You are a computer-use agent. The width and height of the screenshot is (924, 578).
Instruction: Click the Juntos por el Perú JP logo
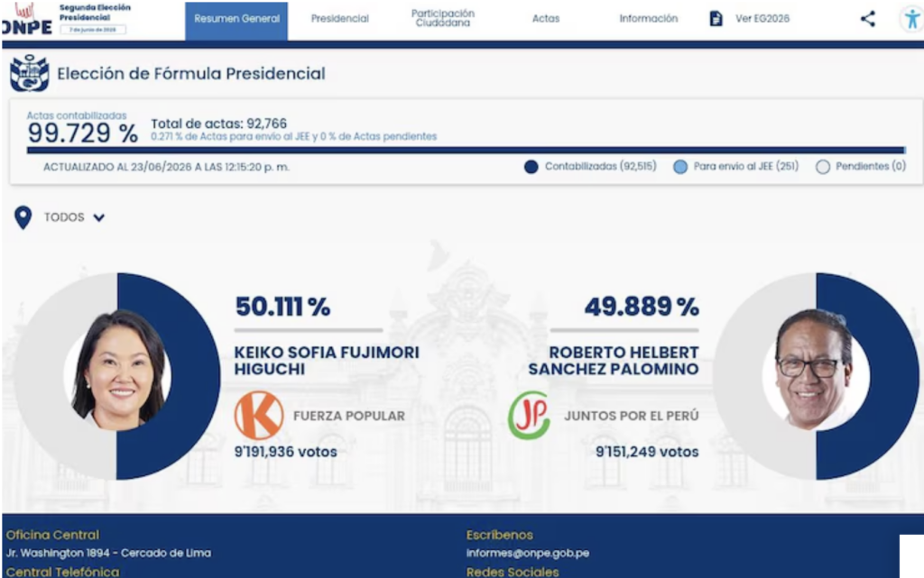click(x=529, y=416)
